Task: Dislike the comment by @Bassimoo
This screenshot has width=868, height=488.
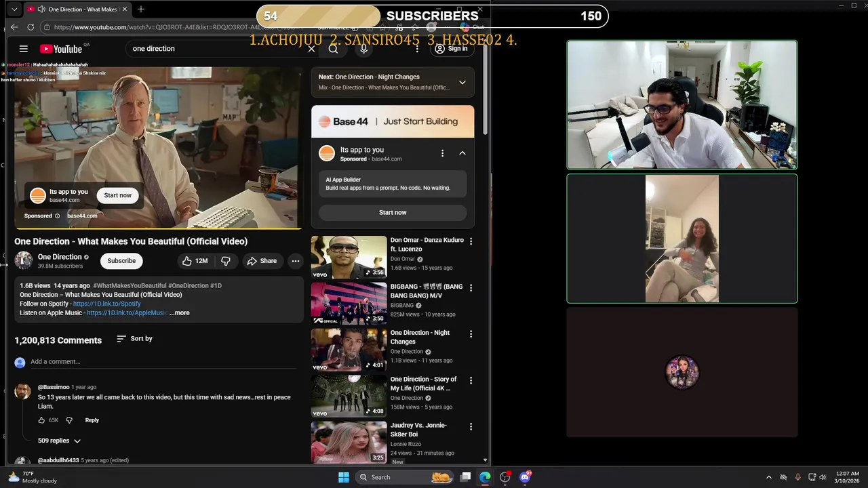Action: pyautogui.click(x=68, y=420)
